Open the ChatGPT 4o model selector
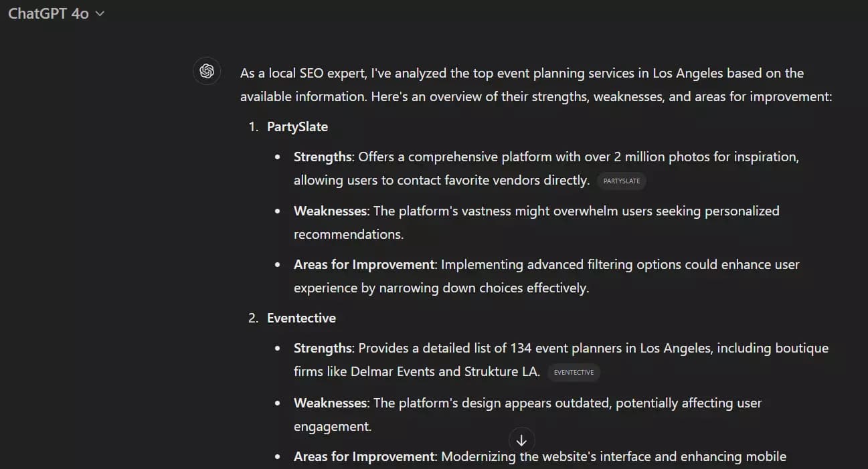Viewport: 868px width, 469px height. click(x=49, y=14)
